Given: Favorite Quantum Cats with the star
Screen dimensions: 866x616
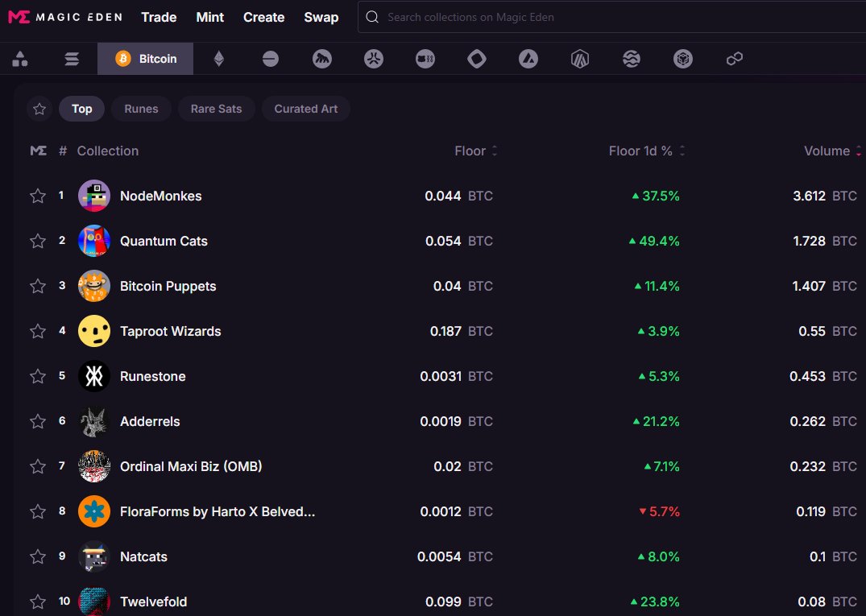Looking at the screenshot, I should [x=38, y=242].
